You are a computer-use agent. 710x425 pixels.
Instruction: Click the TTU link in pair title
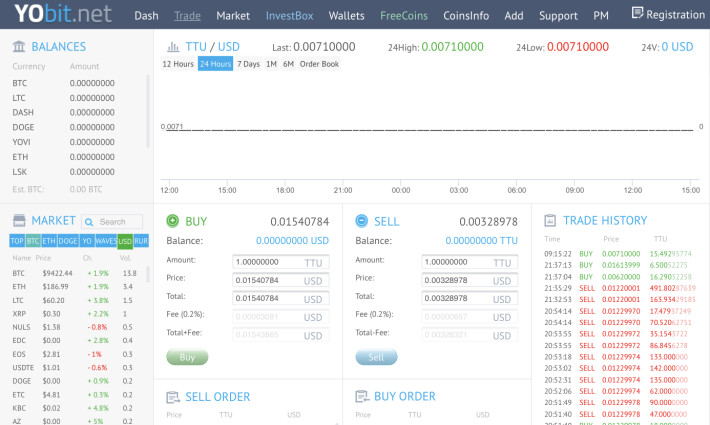click(x=196, y=47)
